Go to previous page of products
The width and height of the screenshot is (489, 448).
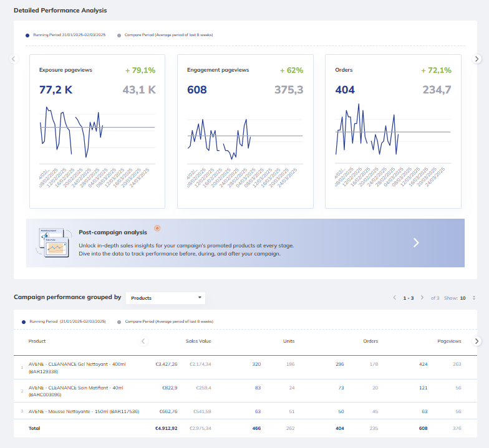(x=394, y=298)
